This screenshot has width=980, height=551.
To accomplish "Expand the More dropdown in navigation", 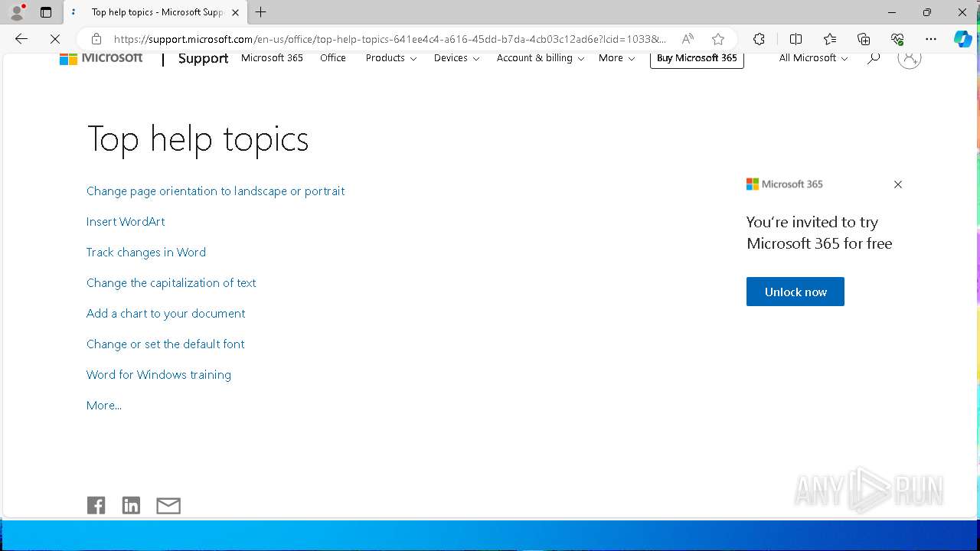I will (616, 58).
